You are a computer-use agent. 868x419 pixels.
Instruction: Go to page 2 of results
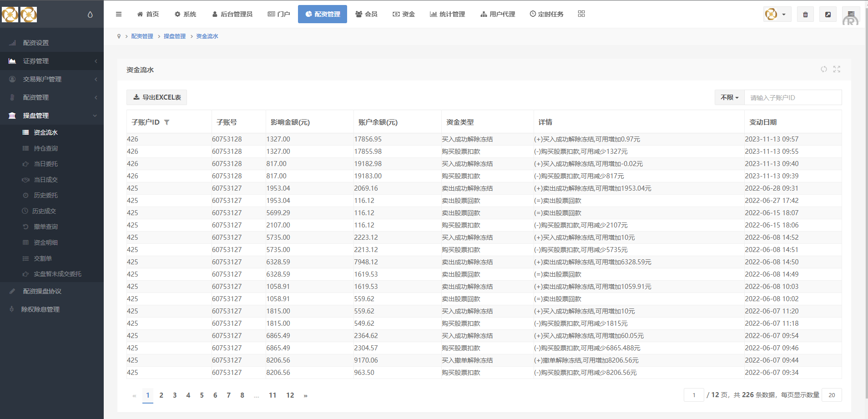161,395
